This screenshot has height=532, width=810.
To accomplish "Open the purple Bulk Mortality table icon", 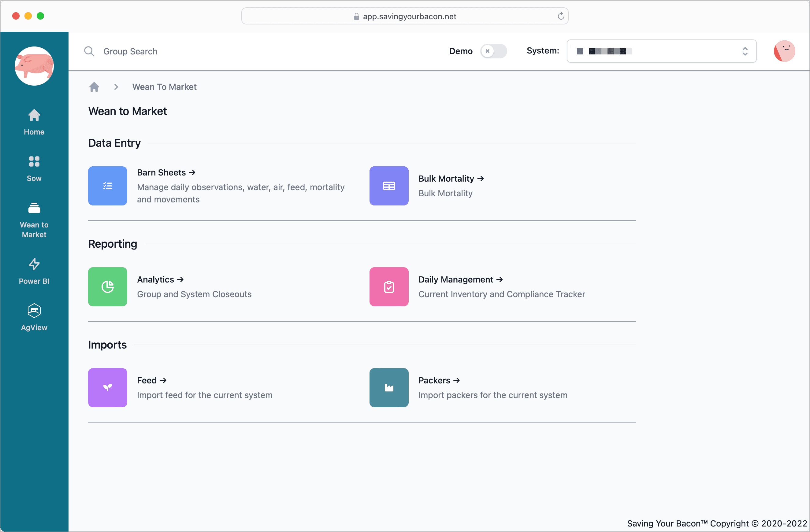I will click(x=389, y=186).
